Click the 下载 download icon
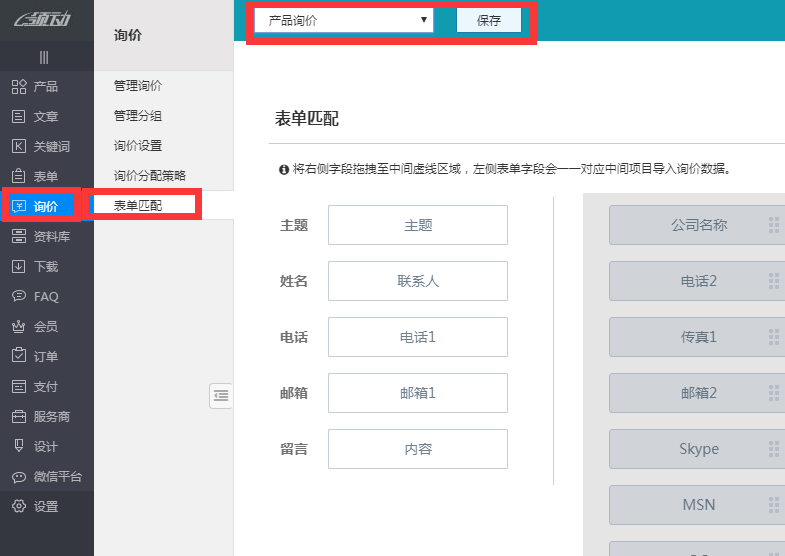This screenshot has height=556, width=785. 18,267
